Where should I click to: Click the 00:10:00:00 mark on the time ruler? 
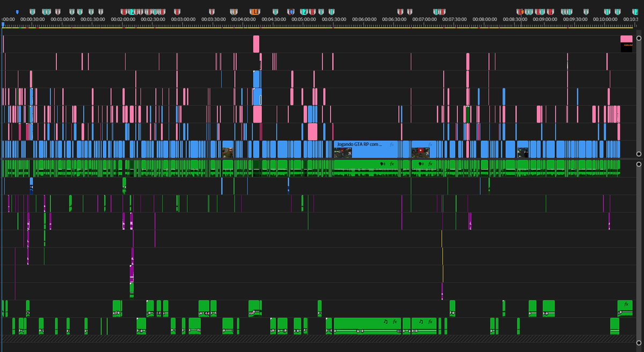605,19
